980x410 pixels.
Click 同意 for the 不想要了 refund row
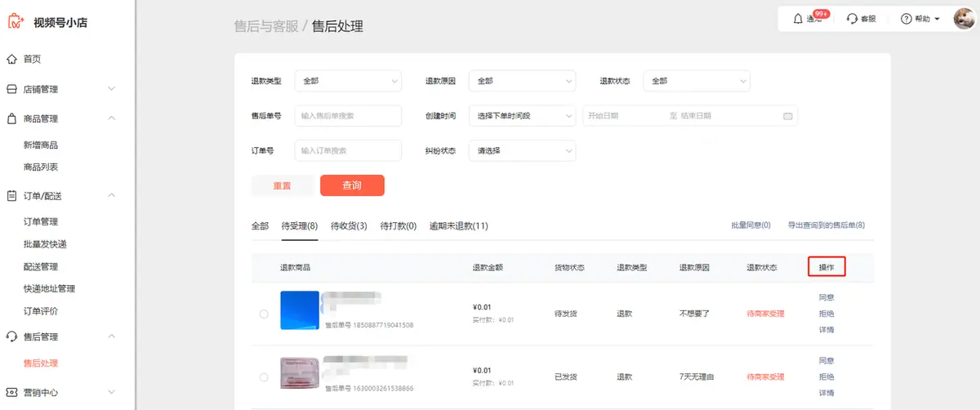(x=826, y=297)
